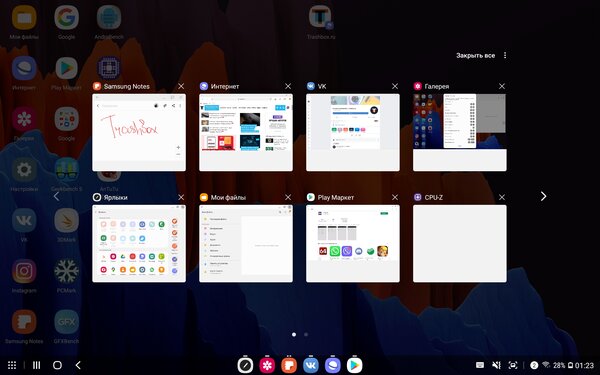Show previous recent apps with left chevron
600x375 pixels.
pos(56,196)
